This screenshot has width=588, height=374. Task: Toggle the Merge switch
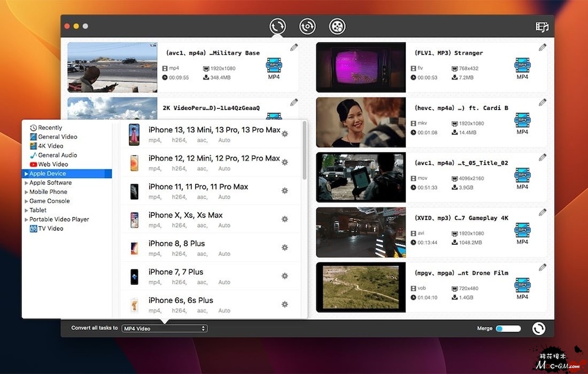point(508,328)
